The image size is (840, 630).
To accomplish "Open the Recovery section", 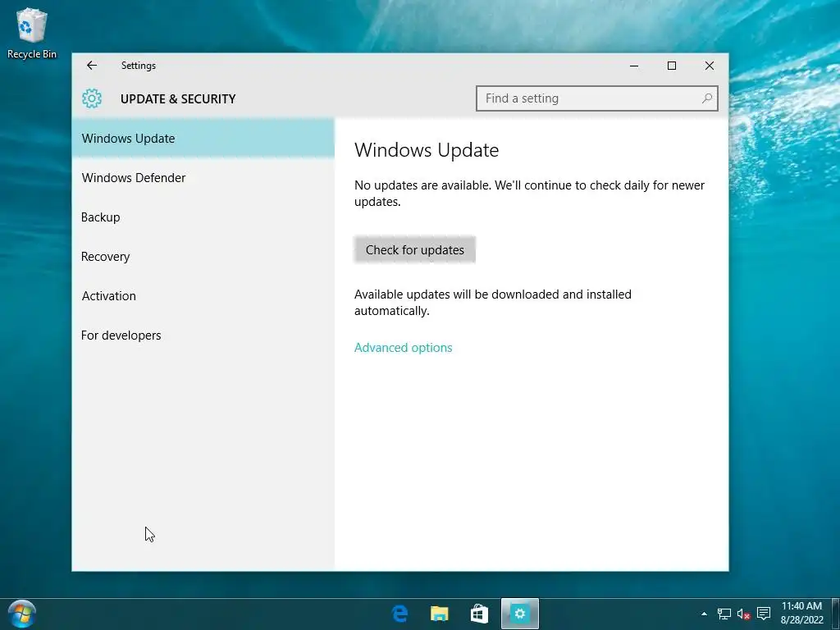I will coord(203,257).
